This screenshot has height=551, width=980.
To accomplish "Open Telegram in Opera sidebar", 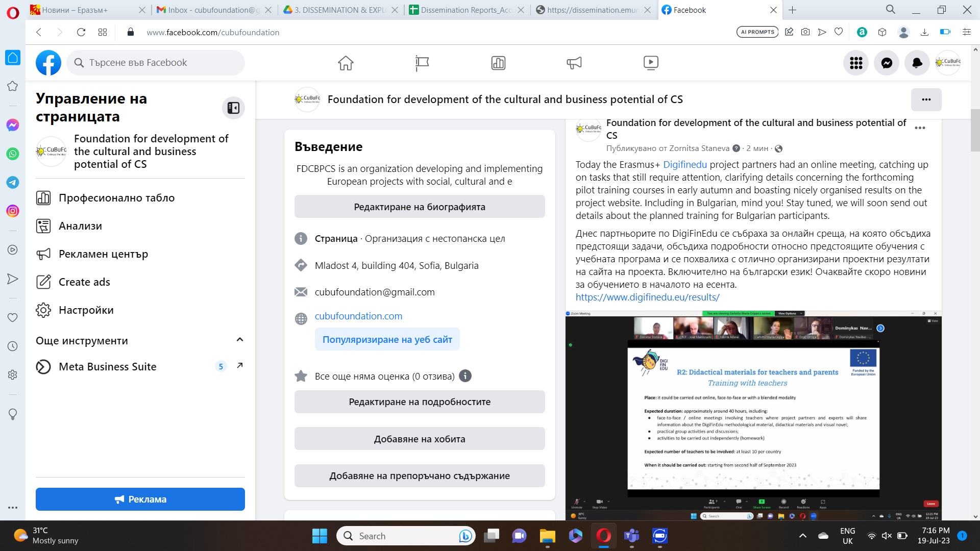I will 13,182.
